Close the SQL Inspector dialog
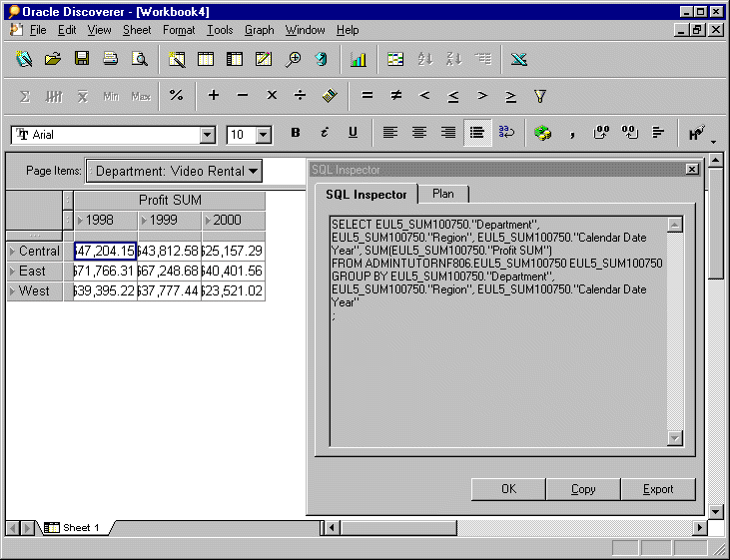Screen dimensions: 730x560 point(692,170)
